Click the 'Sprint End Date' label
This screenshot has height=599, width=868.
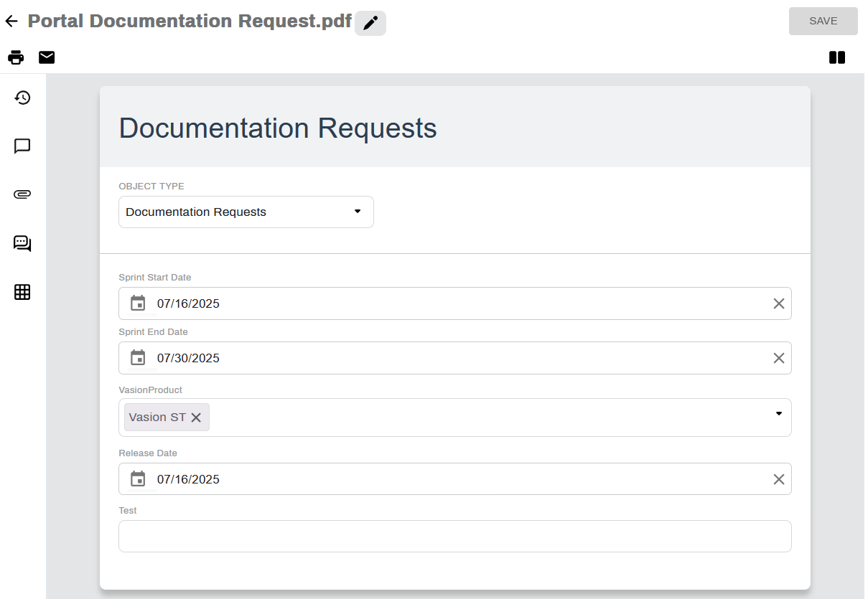tap(154, 332)
